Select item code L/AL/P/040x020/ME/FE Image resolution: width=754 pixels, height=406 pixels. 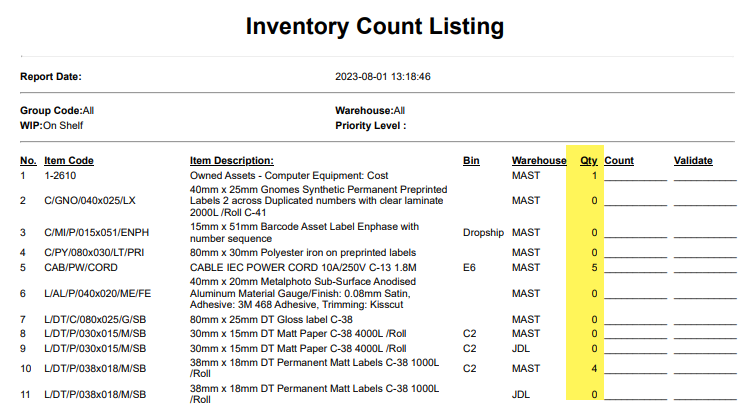tap(97, 294)
